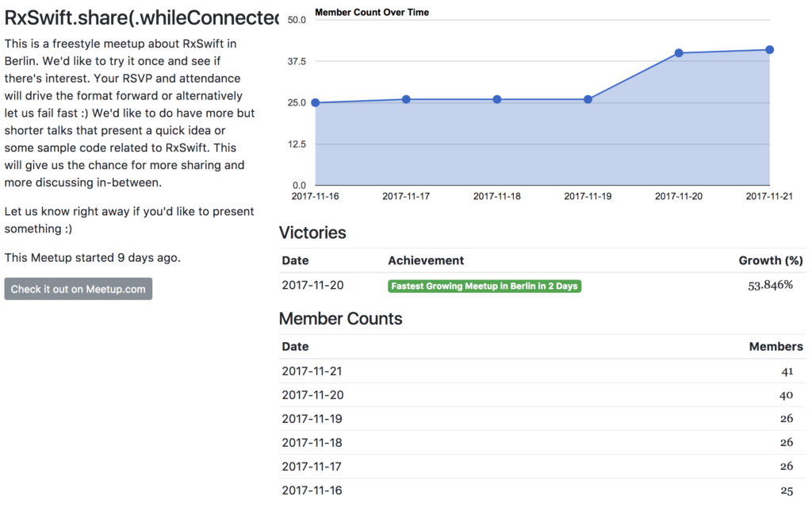Select the 2017-11-16 member count row
Viewport: 812px width, 519px height.
542,490
